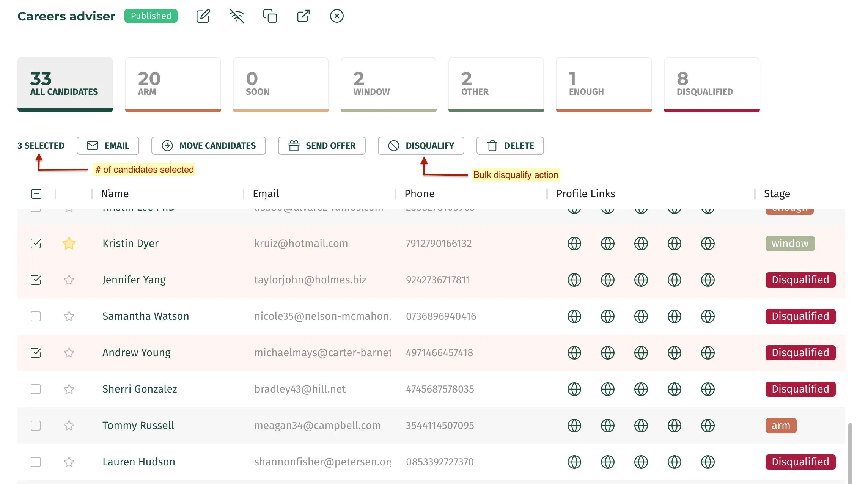Open Tommy Russell's first profile link globe
The height and width of the screenshot is (484, 868).
574,426
